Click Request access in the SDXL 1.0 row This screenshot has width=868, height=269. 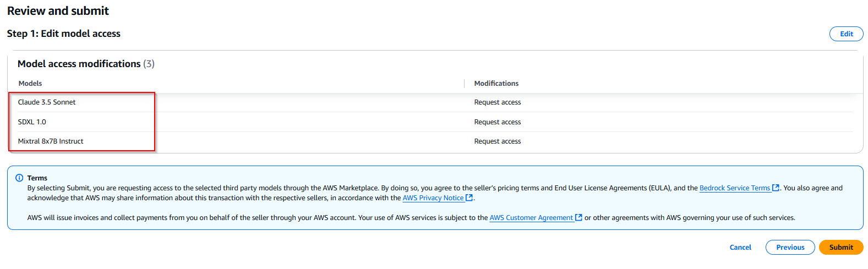(x=497, y=122)
